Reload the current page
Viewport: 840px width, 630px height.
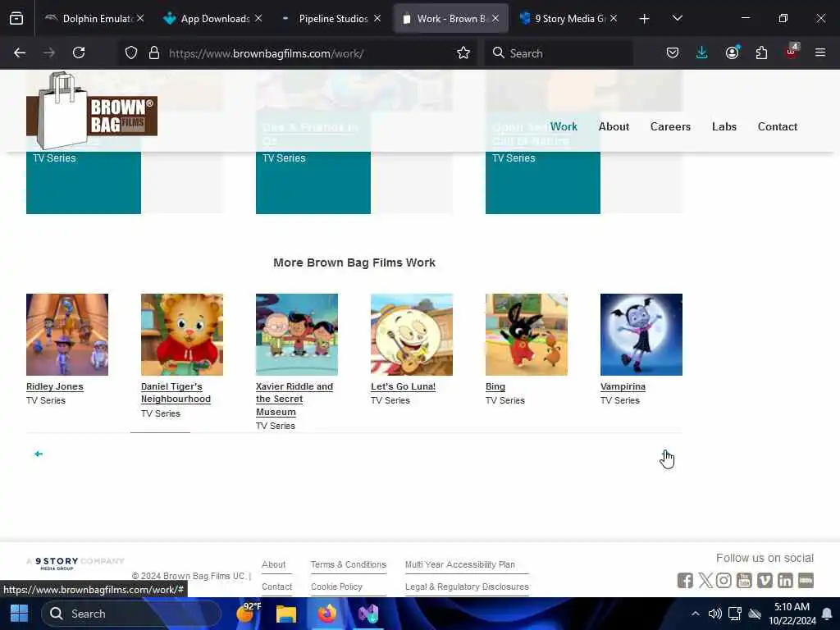79,52
